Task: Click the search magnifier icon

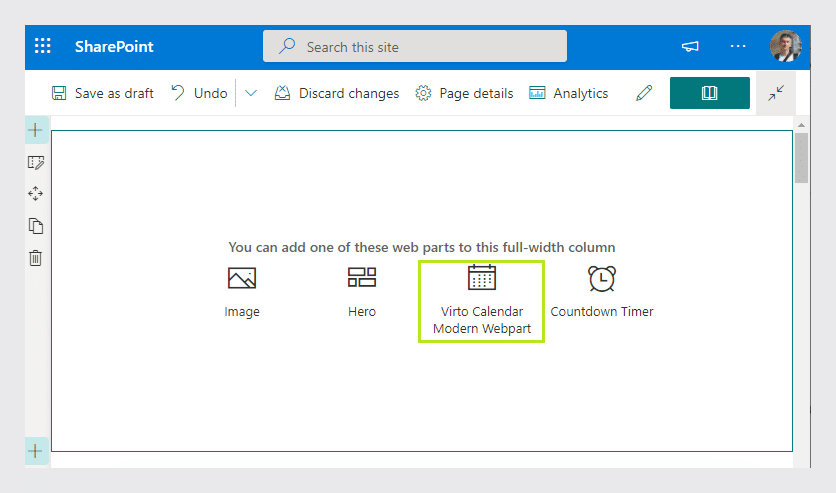Action: tap(287, 46)
